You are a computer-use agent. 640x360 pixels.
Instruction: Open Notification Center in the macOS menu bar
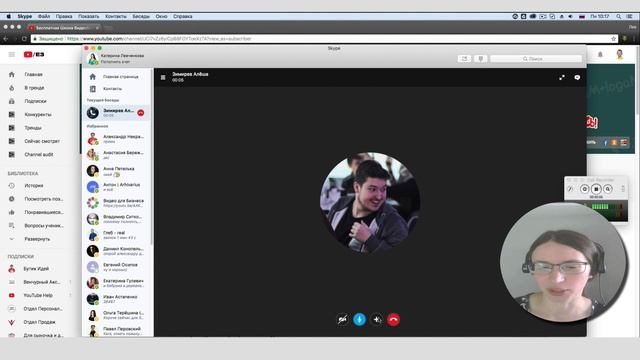coord(630,16)
